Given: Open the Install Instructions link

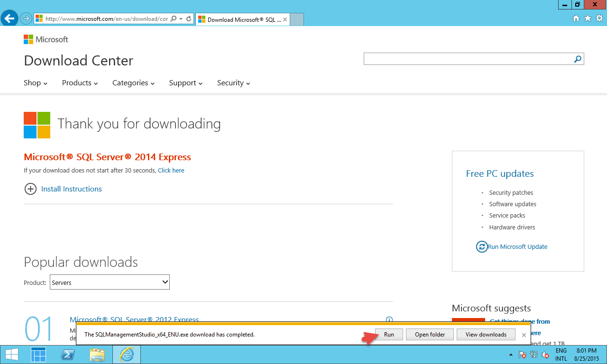Looking at the screenshot, I should [x=72, y=189].
